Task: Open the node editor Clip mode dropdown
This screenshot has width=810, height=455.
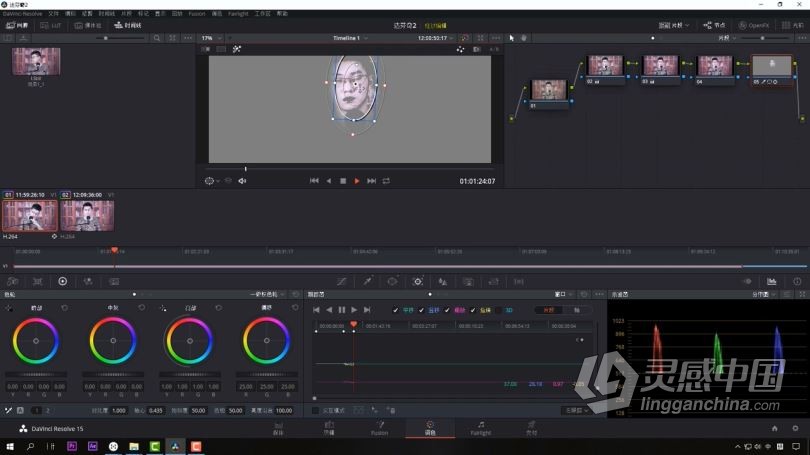Action: click(x=727, y=38)
